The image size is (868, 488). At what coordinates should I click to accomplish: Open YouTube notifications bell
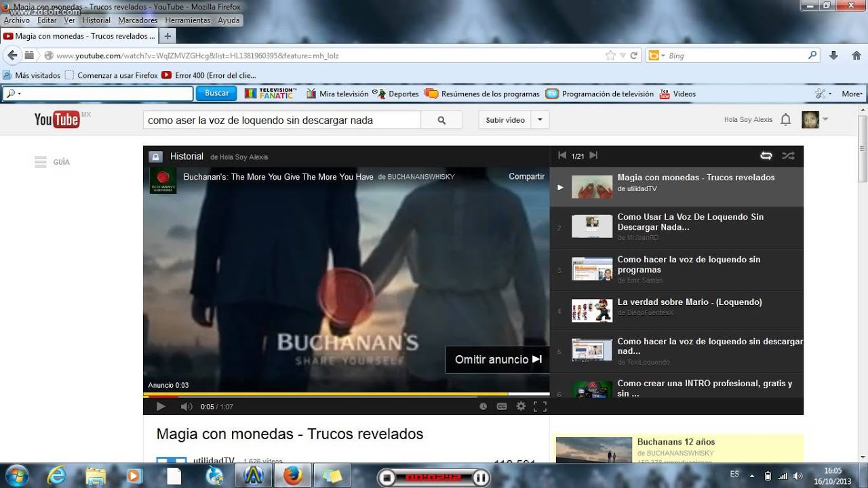coord(785,120)
